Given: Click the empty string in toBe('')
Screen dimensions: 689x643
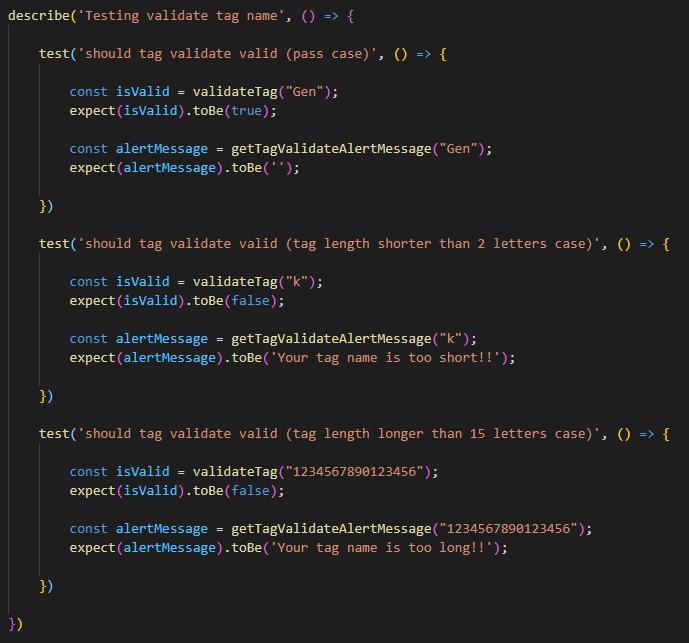Looking at the screenshot, I should [278, 168].
